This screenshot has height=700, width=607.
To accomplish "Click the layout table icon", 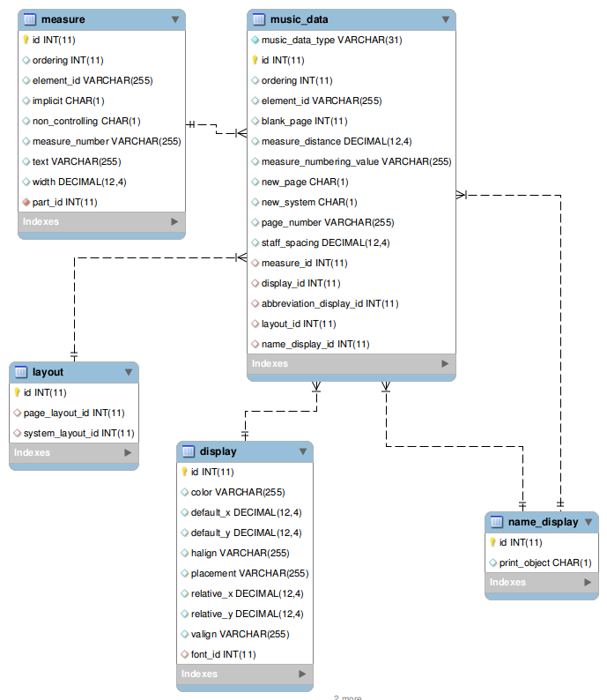I will pos(20,372).
